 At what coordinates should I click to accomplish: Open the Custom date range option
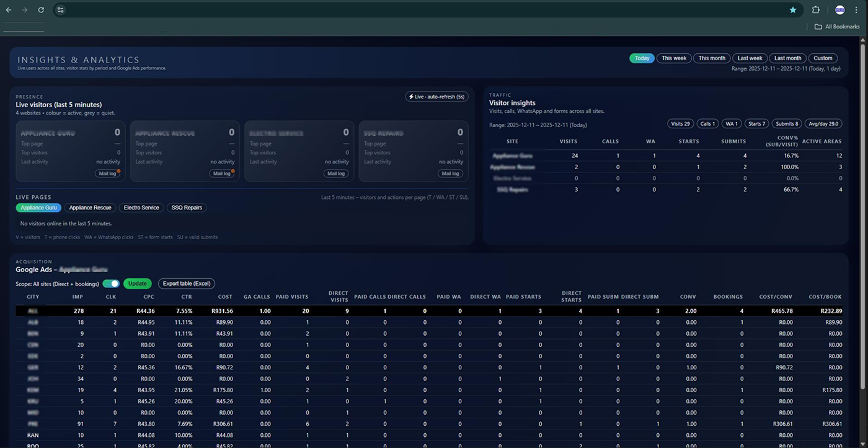tap(823, 58)
